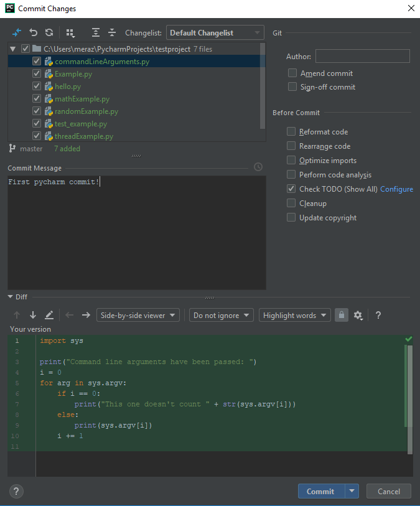The height and width of the screenshot is (506, 420).
Task: Open the Side-by-side viewer dropdown
Action: point(138,316)
